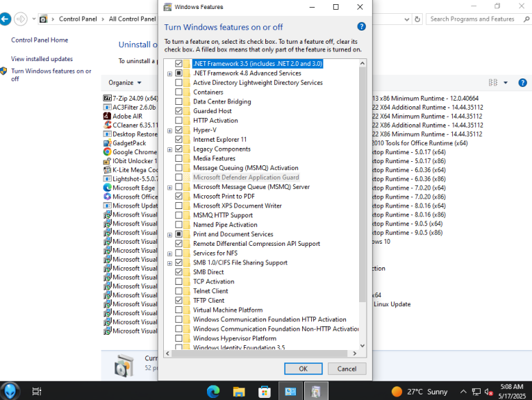Select the Microsoft Office icon in programs list

click(107, 197)
